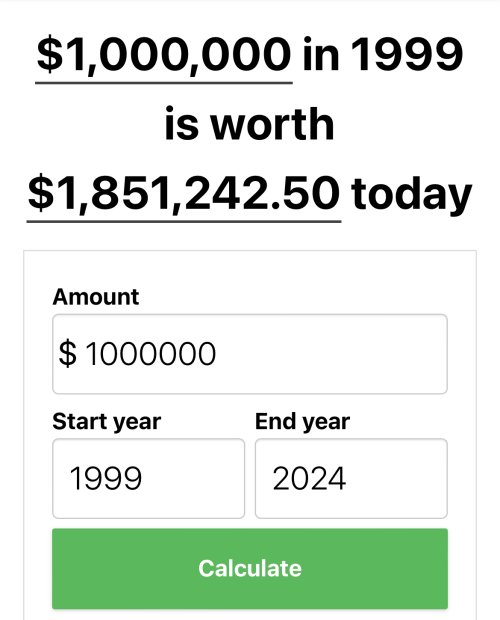This screenshot has width=500, height=620.
Task: Click the Amount label text
Action: tap(96, 297)
